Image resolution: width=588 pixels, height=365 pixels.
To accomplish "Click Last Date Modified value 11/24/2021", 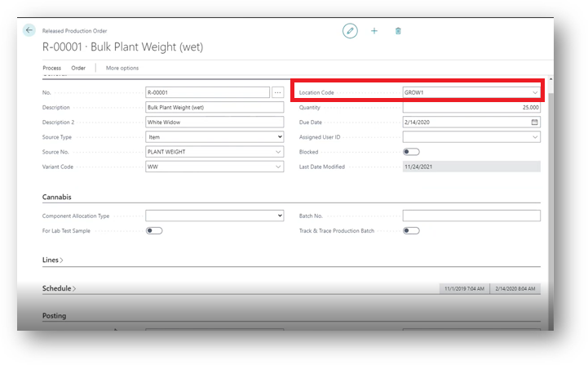I will click(x=471, y=167).
